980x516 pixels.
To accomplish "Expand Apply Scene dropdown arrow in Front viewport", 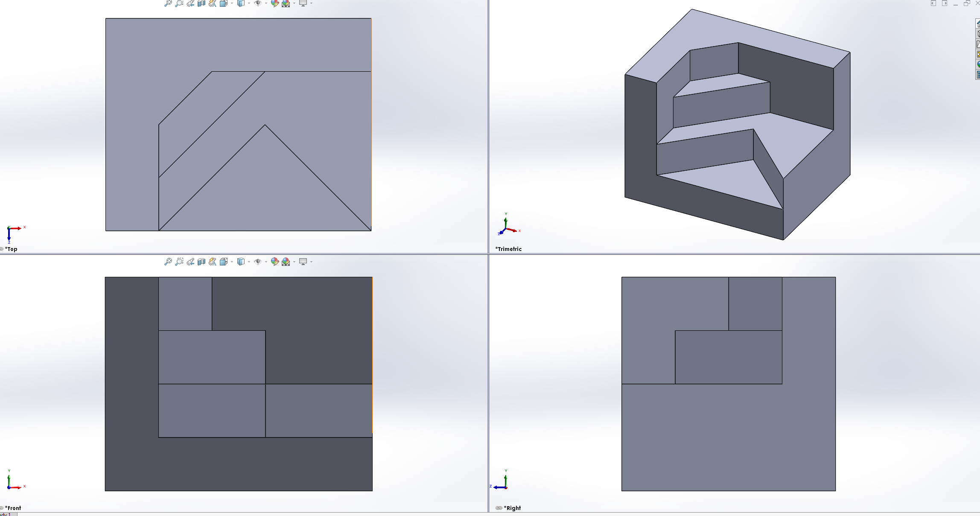I will coord(294,262).
